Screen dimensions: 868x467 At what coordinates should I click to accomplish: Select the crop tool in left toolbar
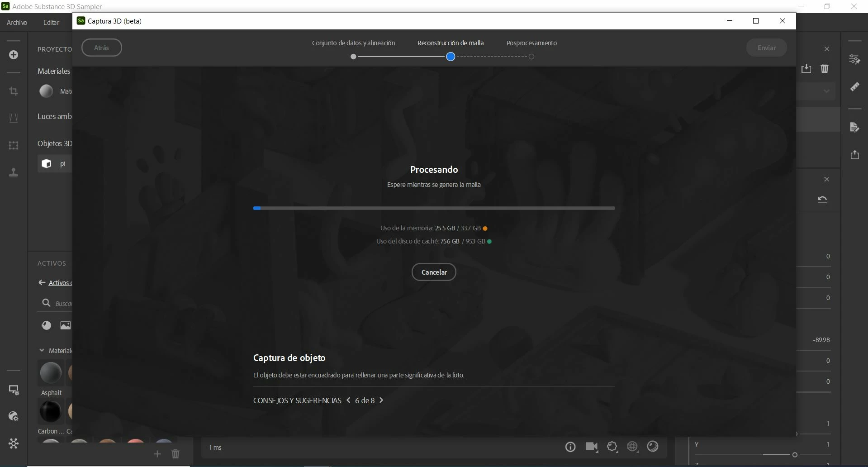[x=14, y=91]
